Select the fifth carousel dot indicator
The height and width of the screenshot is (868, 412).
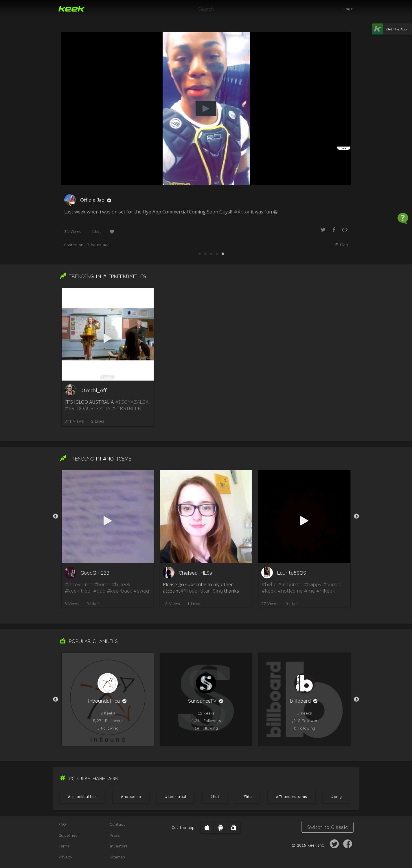[222, 254]
